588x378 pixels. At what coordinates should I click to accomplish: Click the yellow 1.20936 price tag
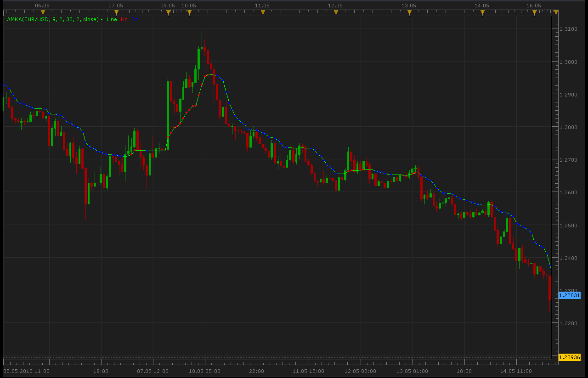tap(569, 357)
